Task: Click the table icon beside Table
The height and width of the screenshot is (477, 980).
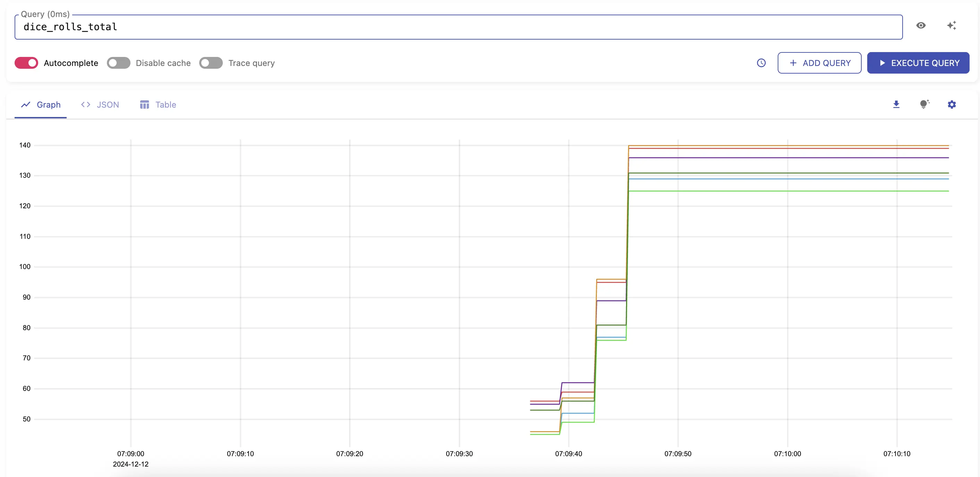Action: (x=144, y=105)
